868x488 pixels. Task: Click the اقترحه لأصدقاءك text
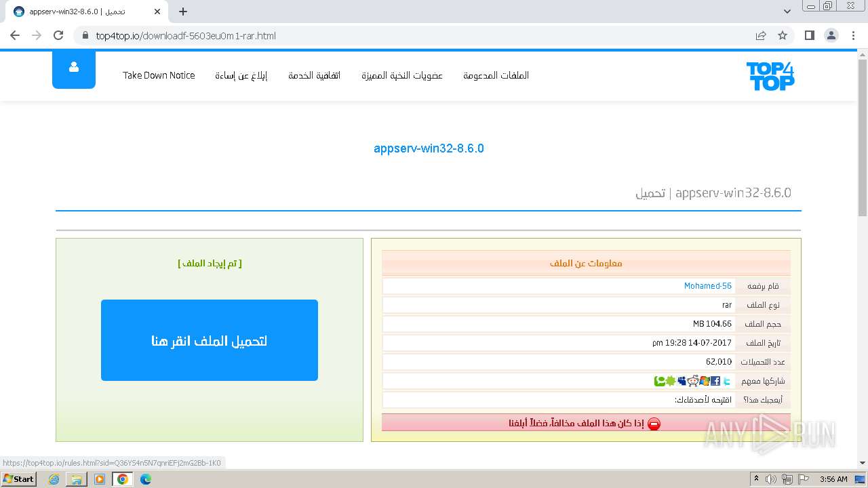[703, 400]
